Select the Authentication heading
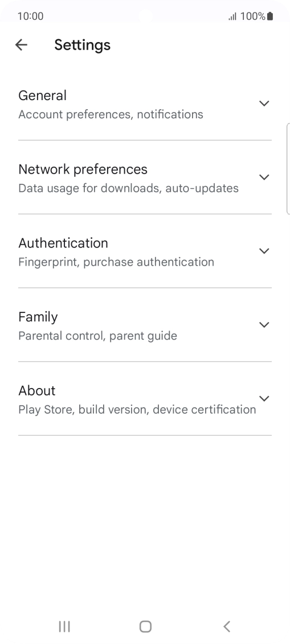This screenshot has height=644, width=290. (63, 243)
